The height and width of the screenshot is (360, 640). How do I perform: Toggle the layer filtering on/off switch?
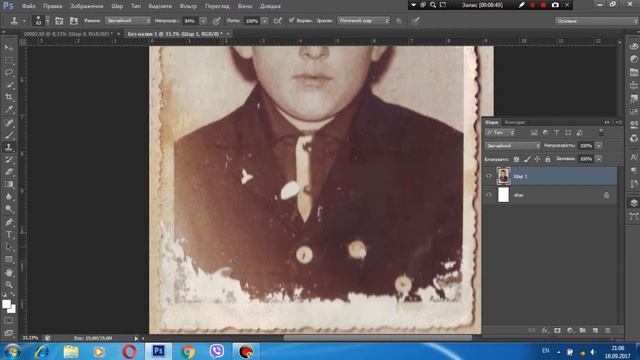[x=601, y=133]
